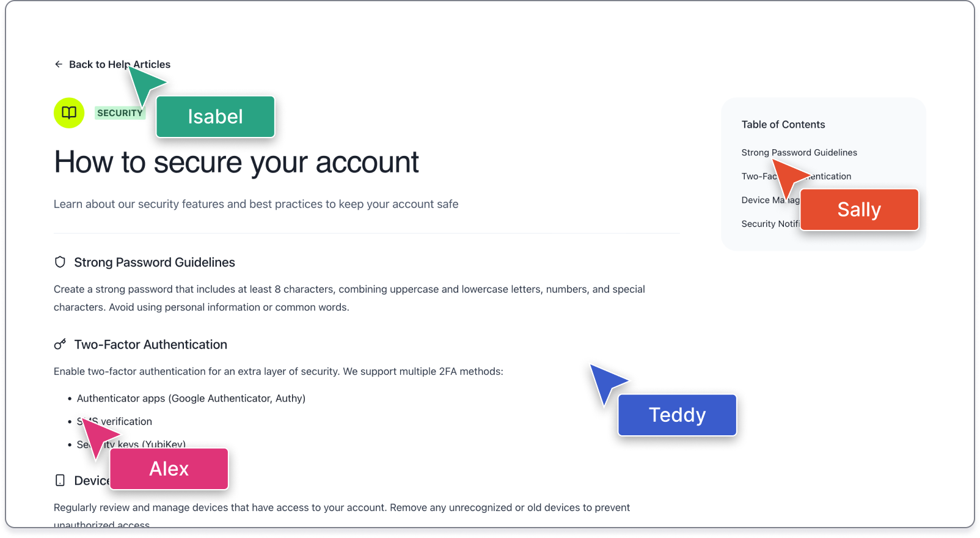The image size is (980, 538).
Task: Click the Isabel name label
Action: coord(215,117)
